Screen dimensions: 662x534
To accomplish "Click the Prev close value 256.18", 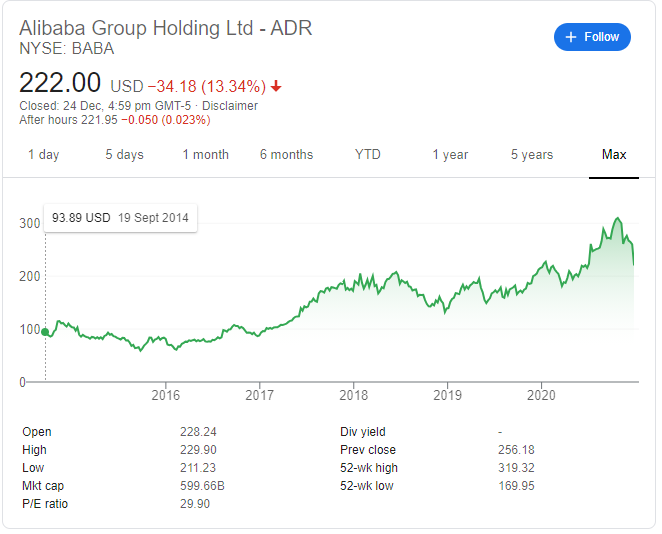I will (516, 450).
